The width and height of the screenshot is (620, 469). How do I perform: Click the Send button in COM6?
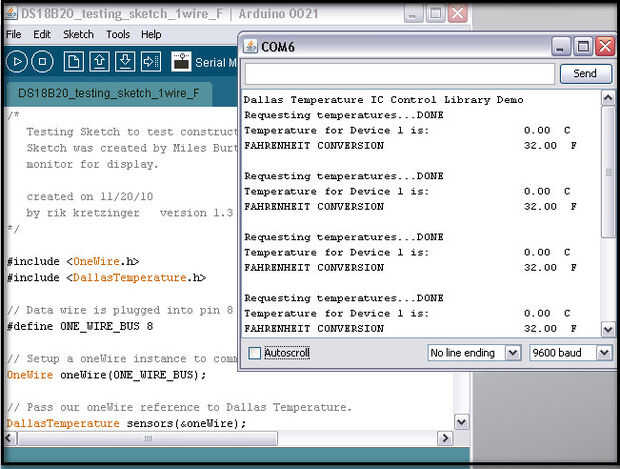(585, 74)
